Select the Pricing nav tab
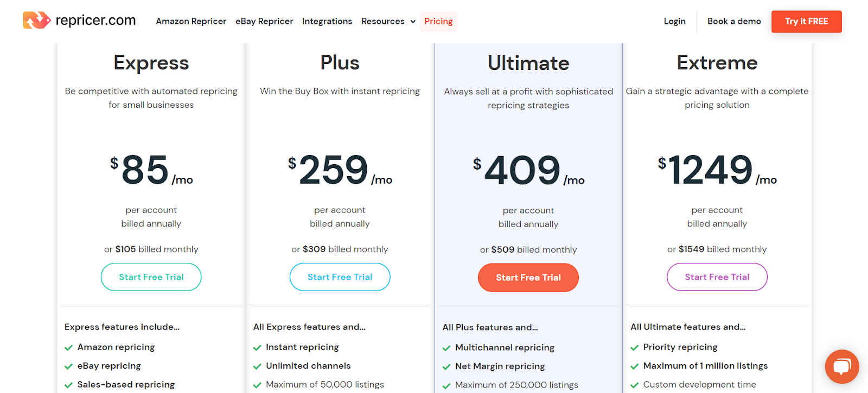Screen dimensions: 868x393 (x=438, y=21)
